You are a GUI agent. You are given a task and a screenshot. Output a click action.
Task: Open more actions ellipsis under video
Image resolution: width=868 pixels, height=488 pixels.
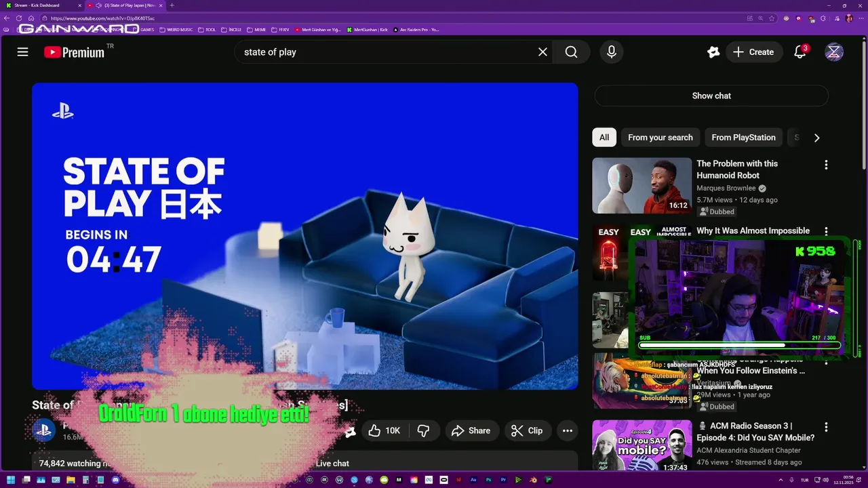568,430
